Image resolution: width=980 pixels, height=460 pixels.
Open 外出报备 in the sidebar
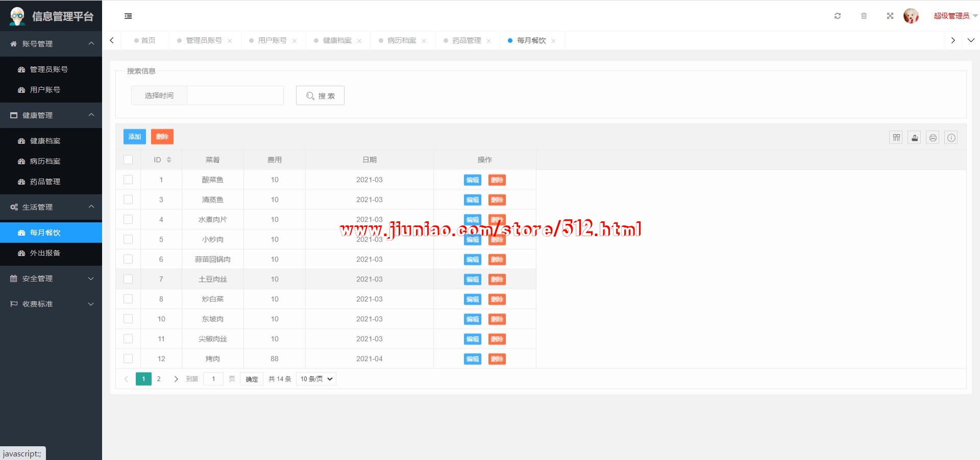click(x=51, y=253)
